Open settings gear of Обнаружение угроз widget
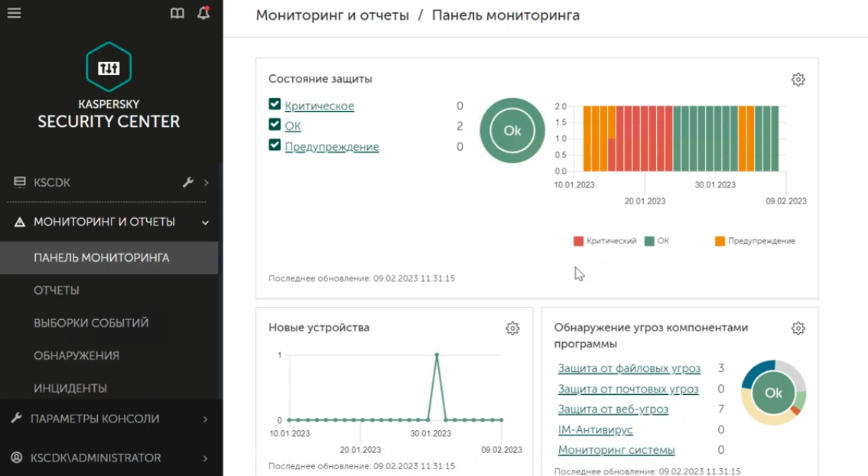Image resolution: width=868 pixels, height=476 pixels. coord(798,328)
